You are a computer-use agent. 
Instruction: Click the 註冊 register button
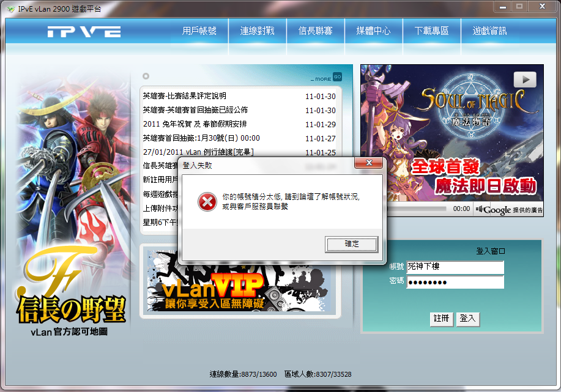(x=442, y=319)
